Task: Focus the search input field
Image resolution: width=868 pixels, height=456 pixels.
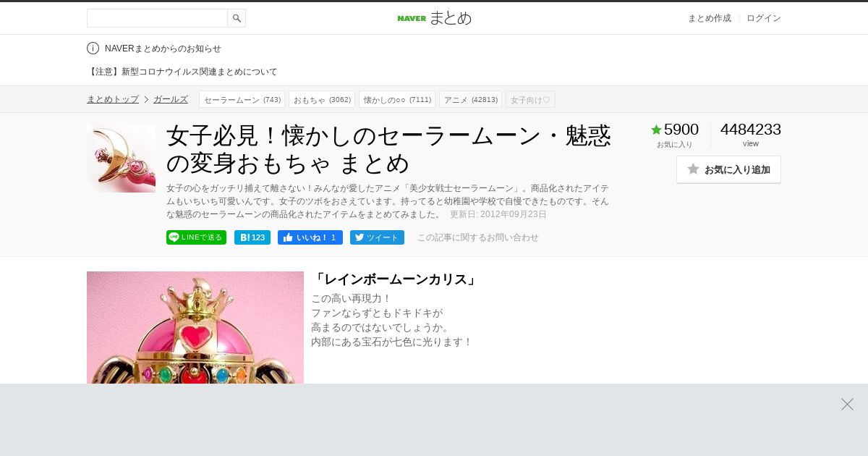Action: click(157, 18)
